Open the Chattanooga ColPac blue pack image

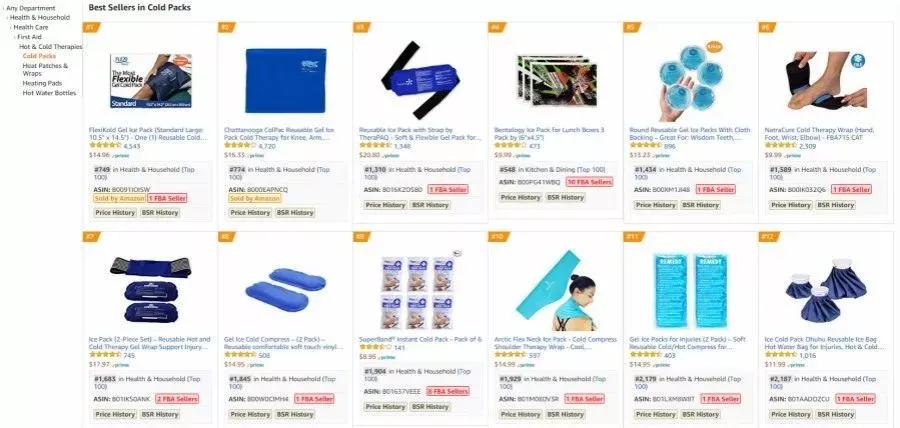pos(286,80)
